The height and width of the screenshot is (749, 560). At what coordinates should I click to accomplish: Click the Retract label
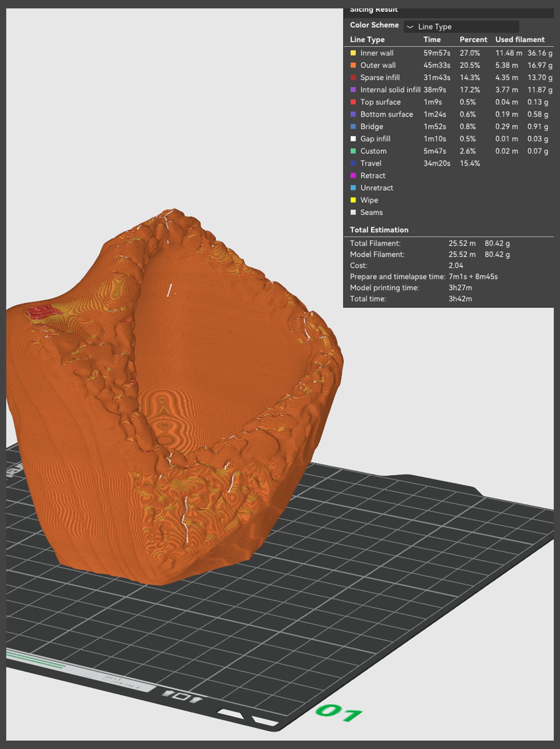click(373, 176)
